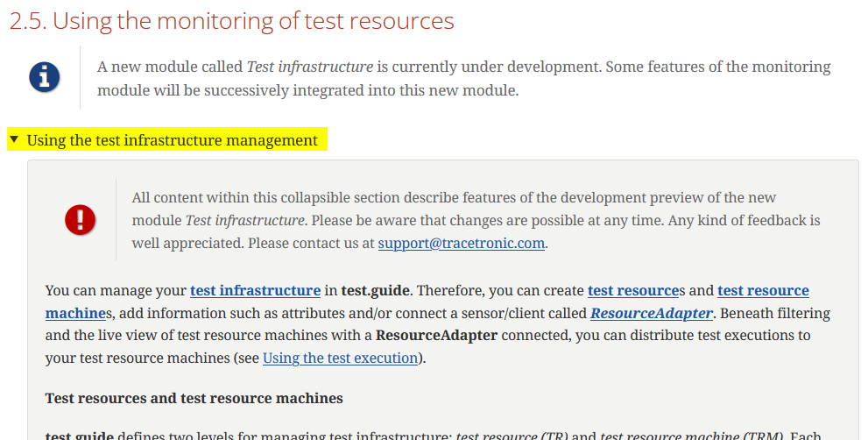
Task: Open the support@tracetronic.com email link
Action: (x=461, y=244)
